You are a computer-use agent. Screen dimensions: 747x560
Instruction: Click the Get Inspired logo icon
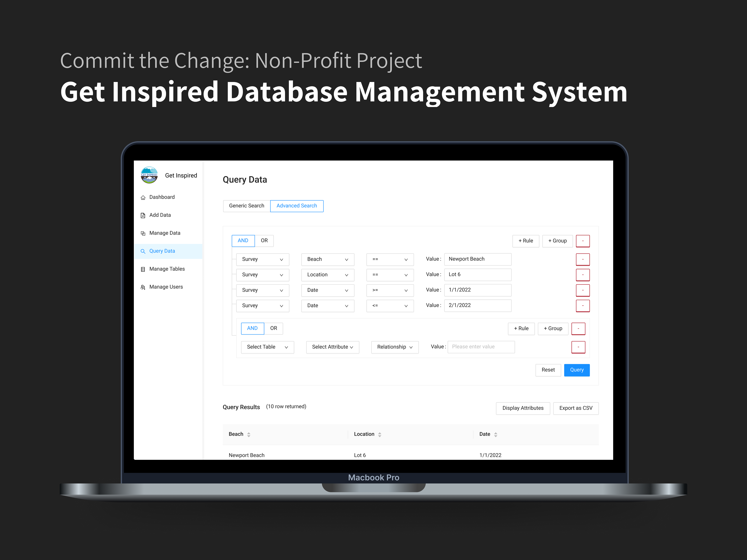click(x=149, y=175)
